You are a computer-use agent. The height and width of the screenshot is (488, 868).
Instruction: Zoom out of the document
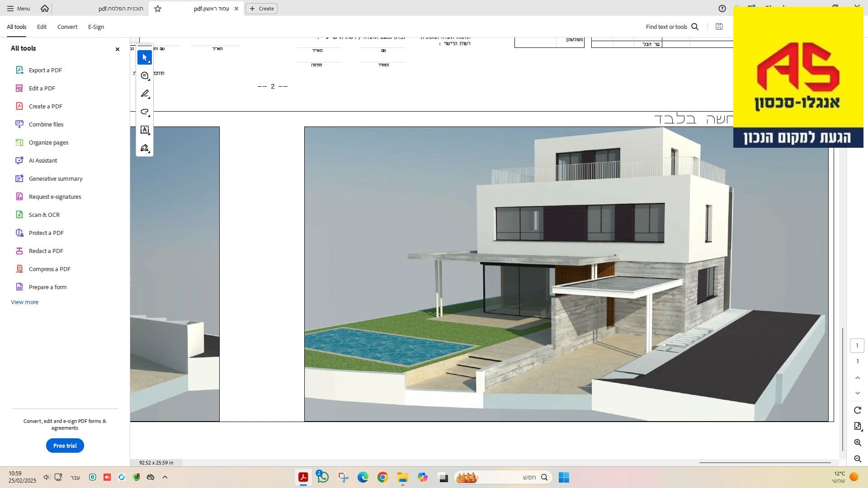pos(858,459)
